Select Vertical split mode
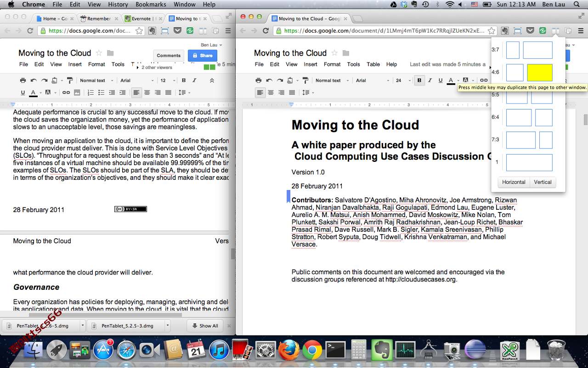 pos(543,182)
